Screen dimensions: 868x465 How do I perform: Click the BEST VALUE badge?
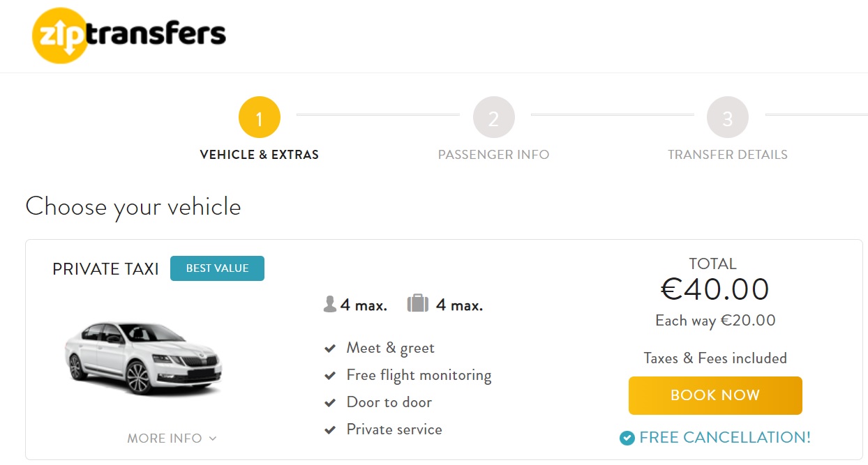[x=217, y=268]
